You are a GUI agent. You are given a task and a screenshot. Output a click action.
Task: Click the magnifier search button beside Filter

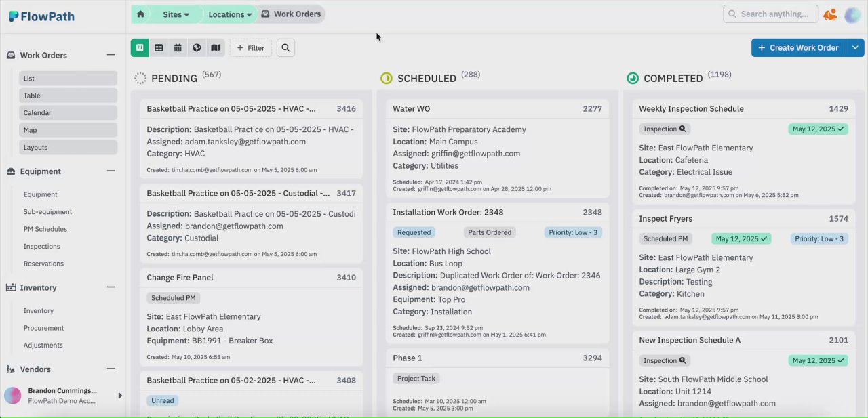[x=285, y=48]
